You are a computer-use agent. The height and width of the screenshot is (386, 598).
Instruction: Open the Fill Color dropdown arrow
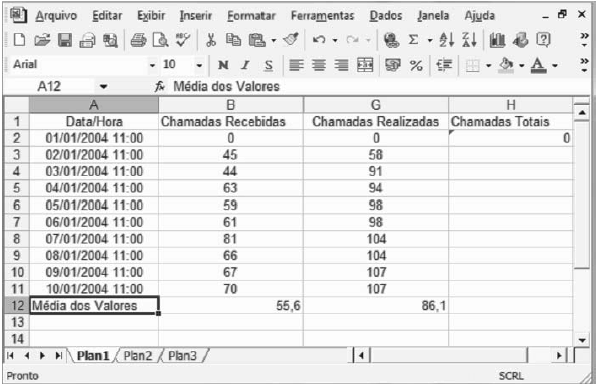coord(521,66)
